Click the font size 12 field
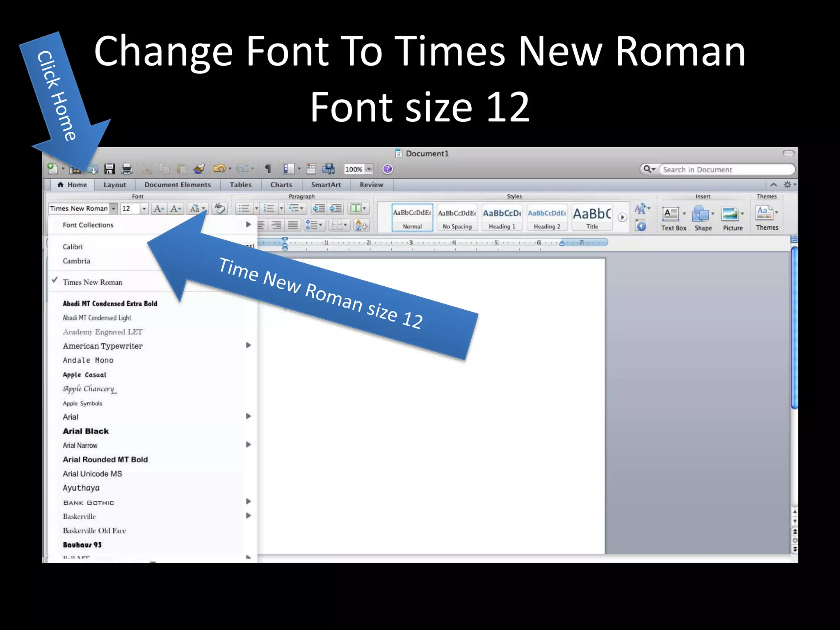 click(x=130, y=208)
